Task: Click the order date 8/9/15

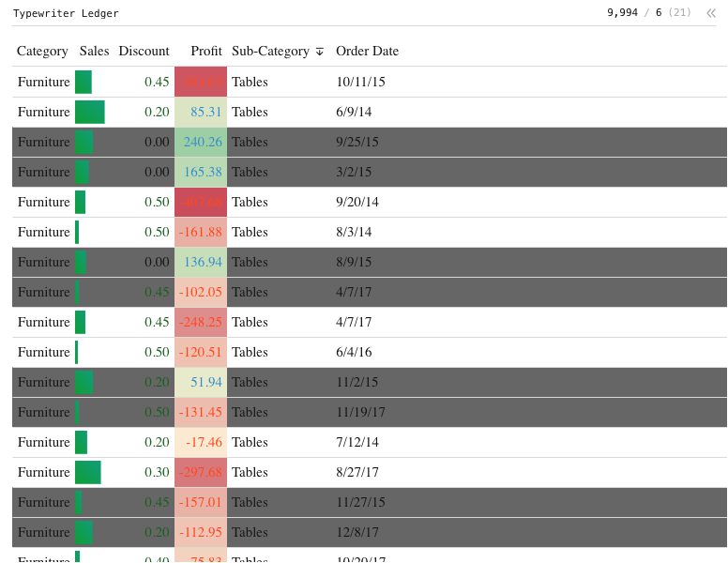Action: click(354, 262)
